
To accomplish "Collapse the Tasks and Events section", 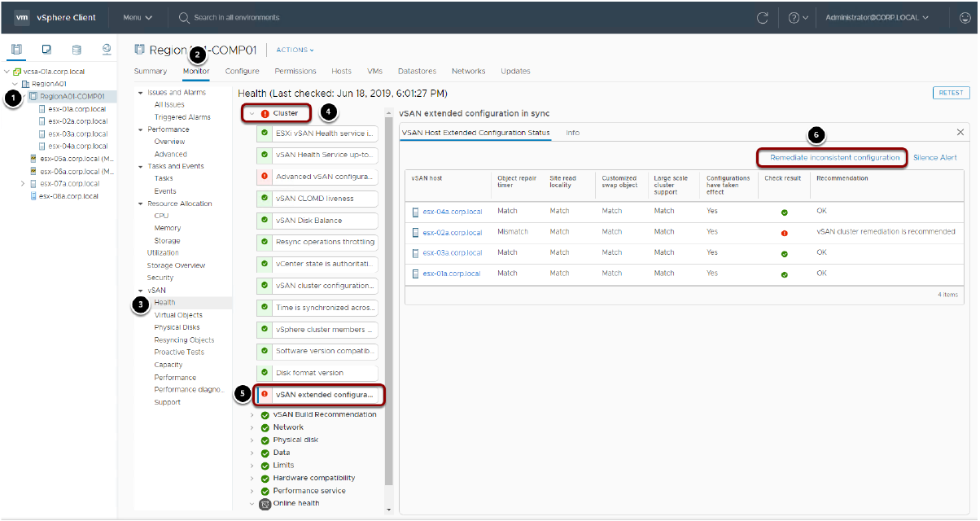I will point(141,166).
